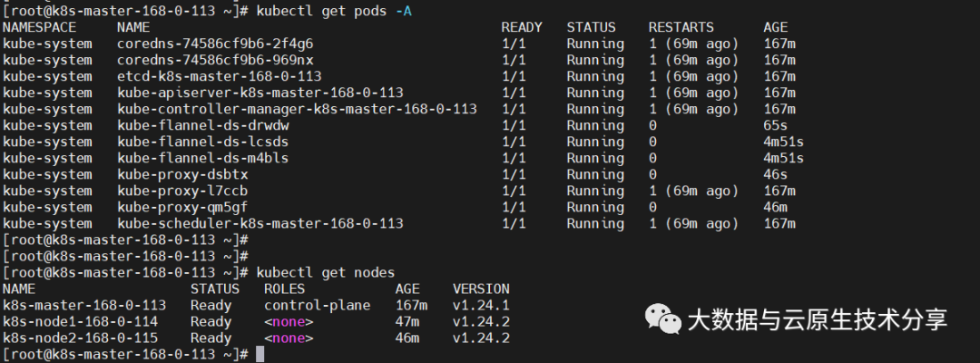Click the kube-apiserver-k8s-master-168-0-113 pod name
Screen dimensions: 980x363
260,93
